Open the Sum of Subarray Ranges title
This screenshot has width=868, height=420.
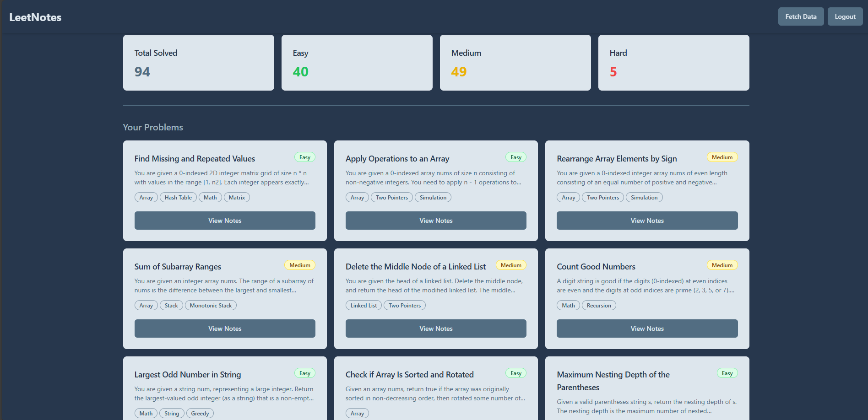pyautogui.click(x=178, y=267)
